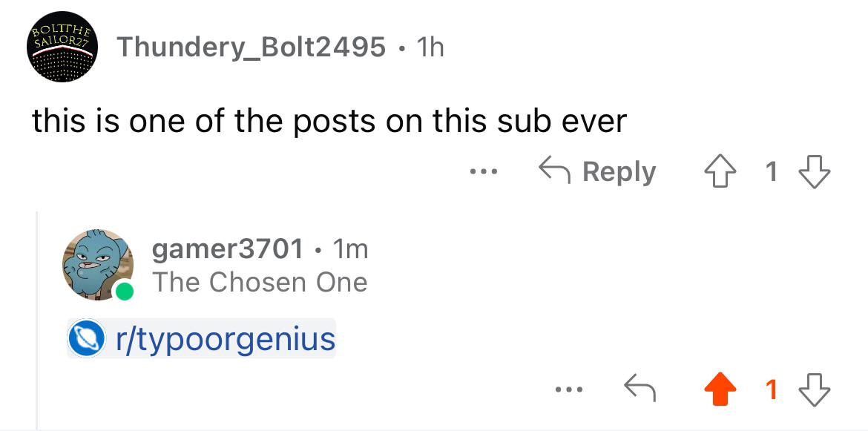Open Thundery_Bolt2495 username profile
The width and height of the screenshot is (868, 431).
point(251,47)
